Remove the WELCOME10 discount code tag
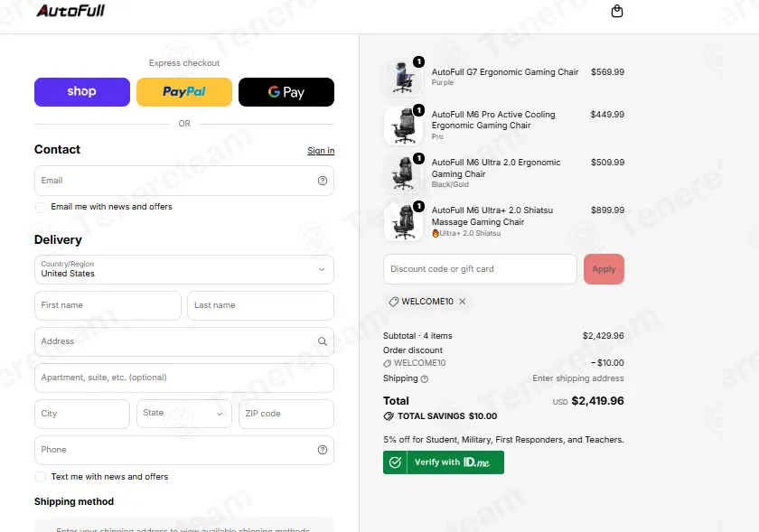Screen dimensions: 759x532 point(463,302)
